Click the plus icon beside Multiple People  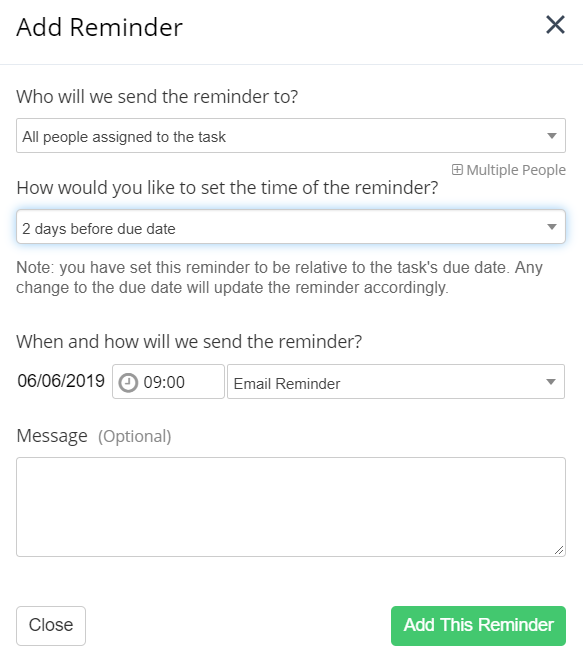coord(457,170)
